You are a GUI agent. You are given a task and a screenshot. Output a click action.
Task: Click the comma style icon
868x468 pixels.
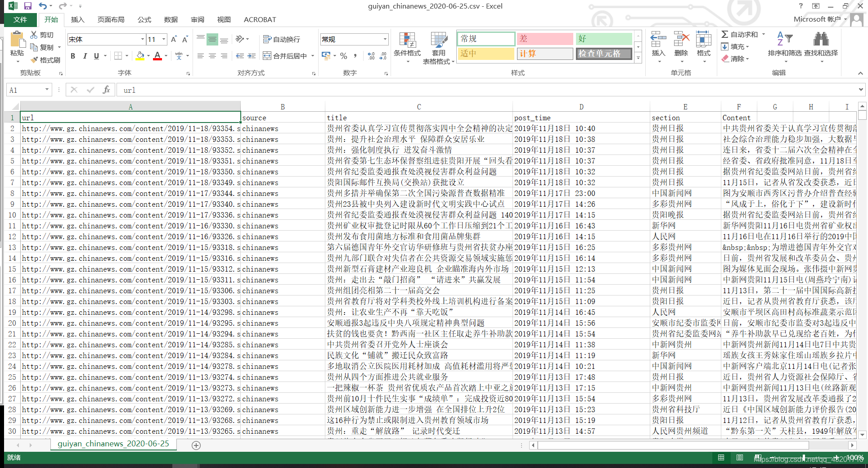click(355, 56)
